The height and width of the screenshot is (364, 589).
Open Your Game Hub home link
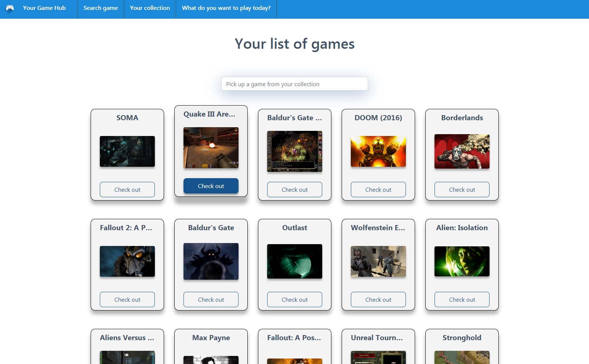coord(44,8)
